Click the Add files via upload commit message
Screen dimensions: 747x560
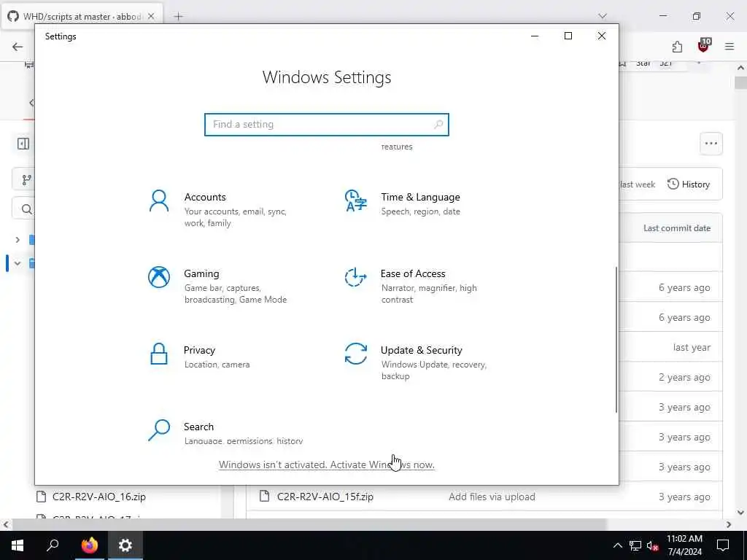coord(492,497)
